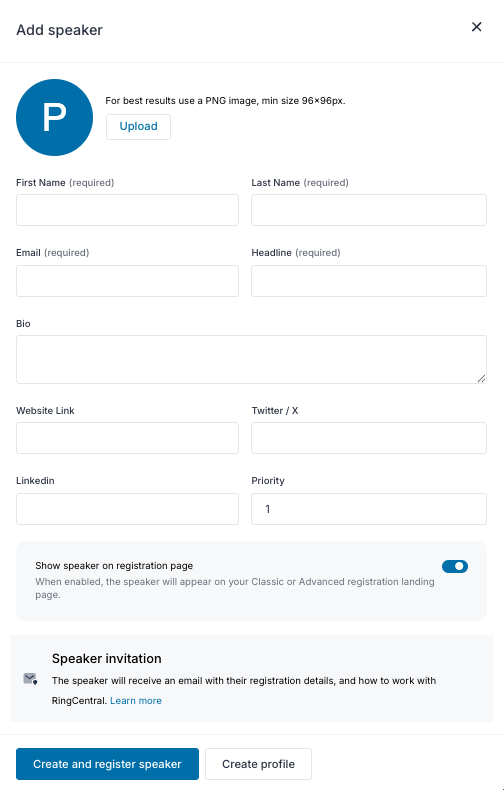This screenshot has width=504, height=790.
Task: Click the Create profile button
Action: click(259, 764)
